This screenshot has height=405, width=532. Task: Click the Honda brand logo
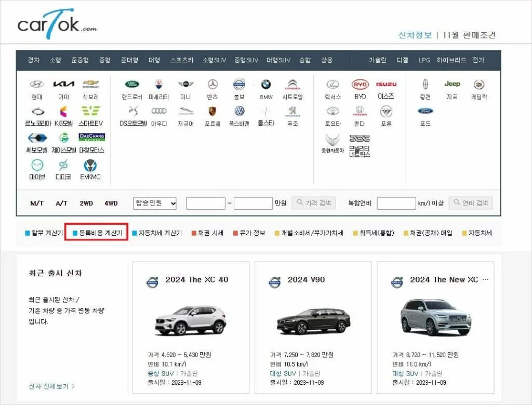tap(360, 111)
